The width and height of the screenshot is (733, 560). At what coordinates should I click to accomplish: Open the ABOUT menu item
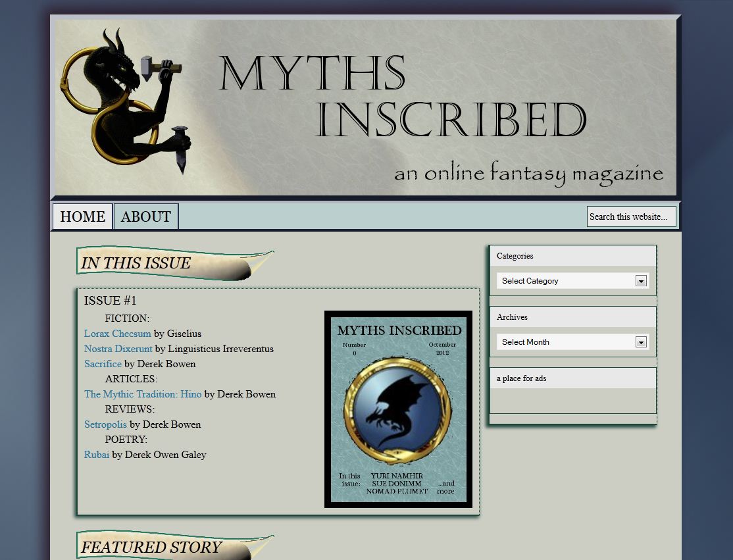[x=145, y=216]
